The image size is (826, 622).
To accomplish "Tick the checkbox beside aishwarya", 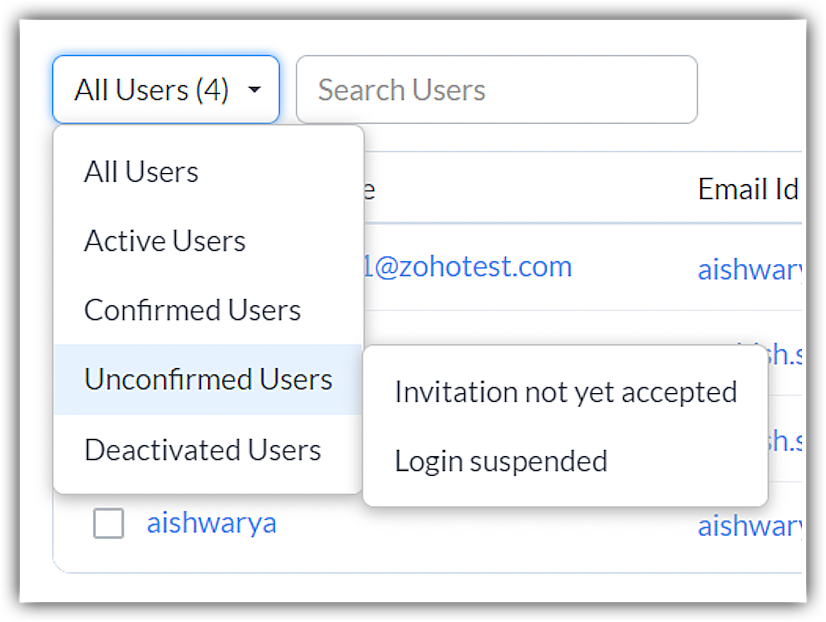I will click(x=108, y=523).
